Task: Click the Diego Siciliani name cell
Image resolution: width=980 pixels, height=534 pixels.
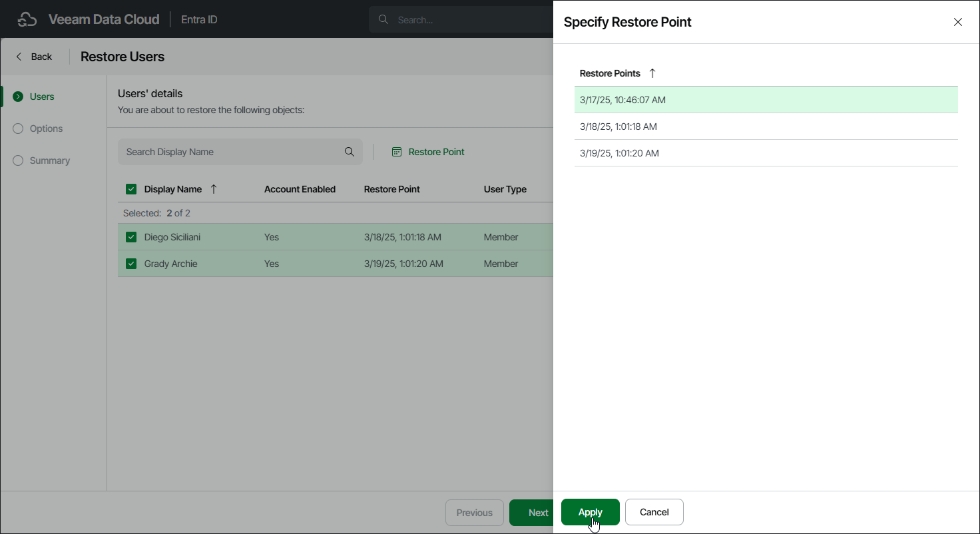Action: pyautogui.click(x=172, y=237)
